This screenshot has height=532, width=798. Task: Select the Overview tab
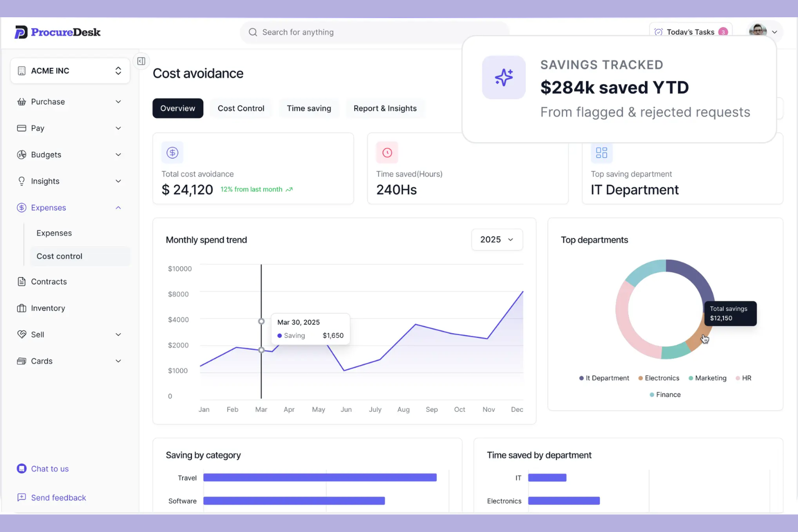[x=178, y=108]
